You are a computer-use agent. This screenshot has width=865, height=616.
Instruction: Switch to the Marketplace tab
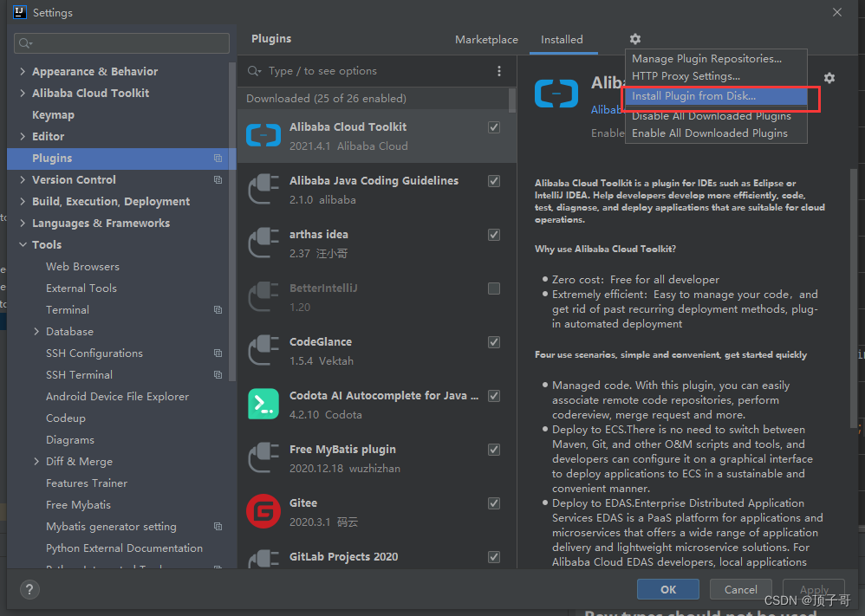[x=486, y=40]
